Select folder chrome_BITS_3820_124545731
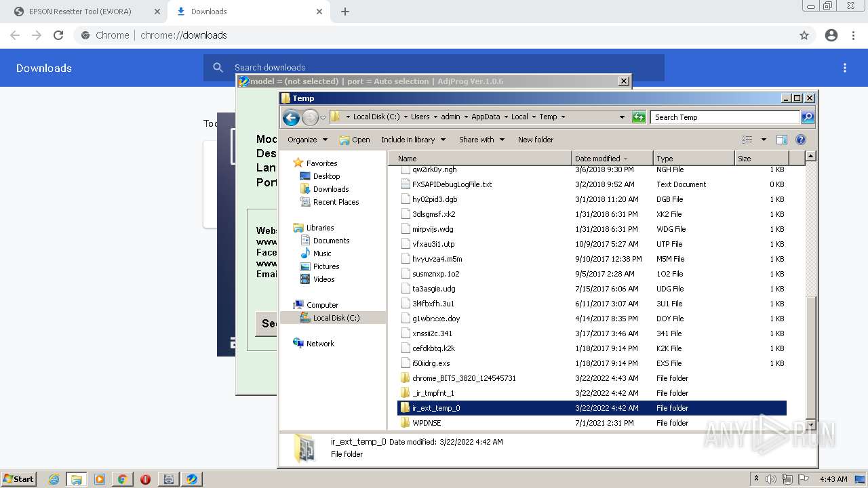Screen dimensions: 868x488 [x=464, y=378]
